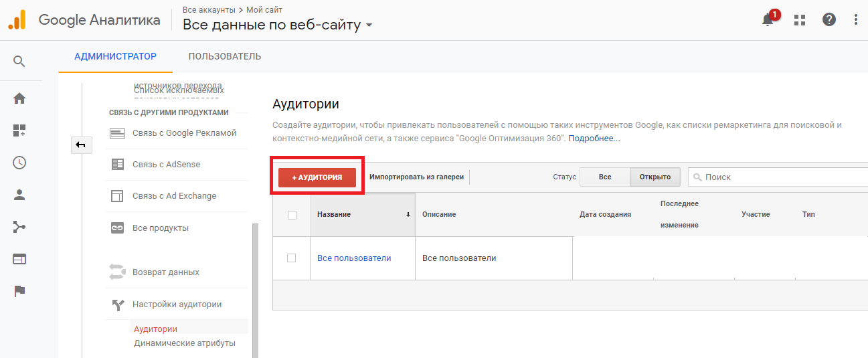Screen dimensions: 868x358
Task: Click the red + АУДИТОРИЯ button
Action: click(317, 177)
